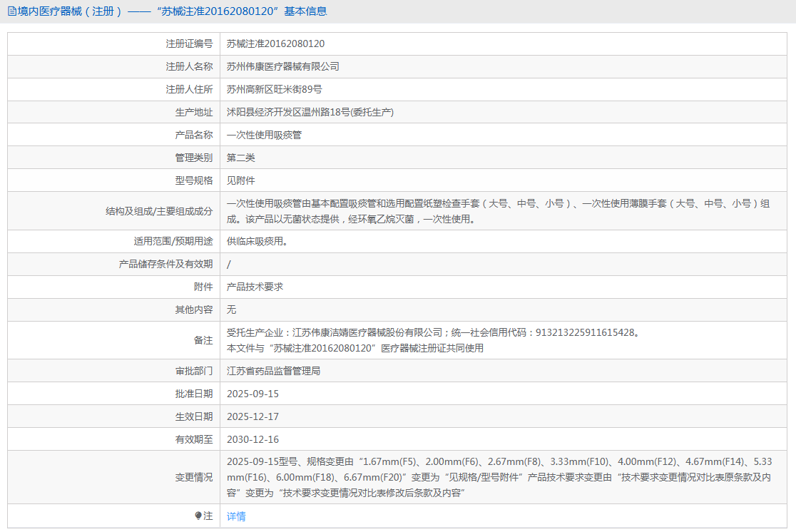Click the 注册证编号 label cell
This screenshot has width=796, height=532.
pos(189,44)
